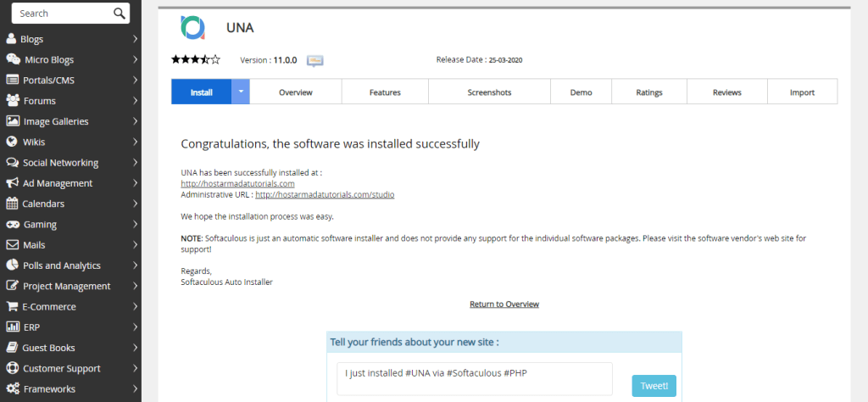Click the Tweet! button
Screen dimensions: 868x402
coord(654,385)
